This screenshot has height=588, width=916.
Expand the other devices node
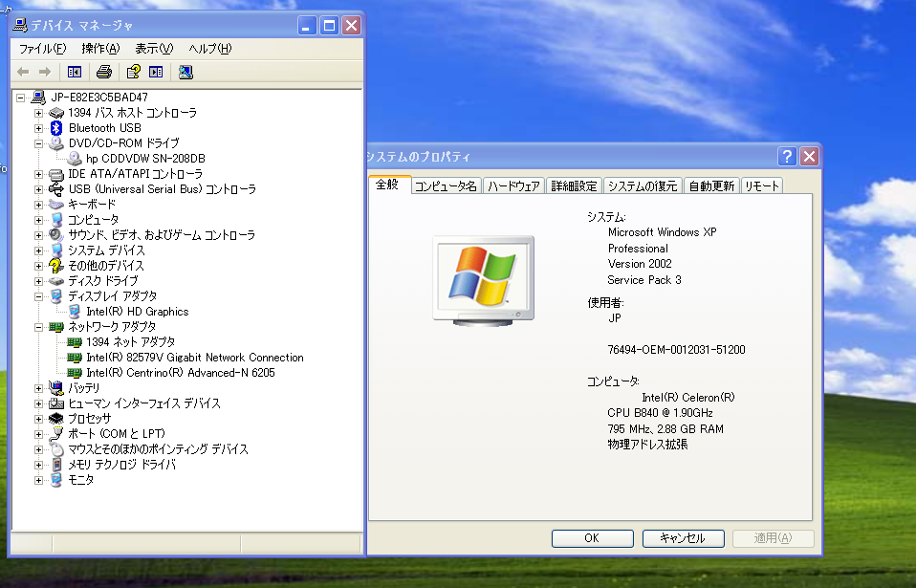click(x=38, y=266)
